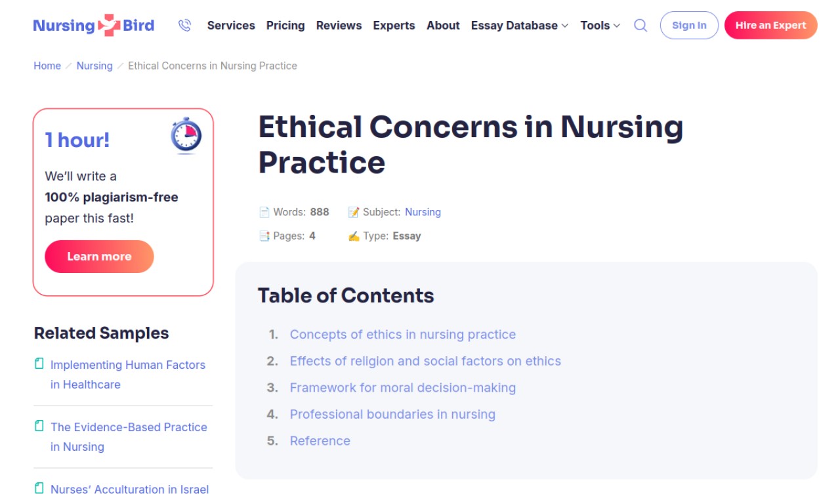Screen dimensions: 840x504
Task: Click document icon beside Nurses' Acculturation in Israel
Action: click(x=39, y=488)
